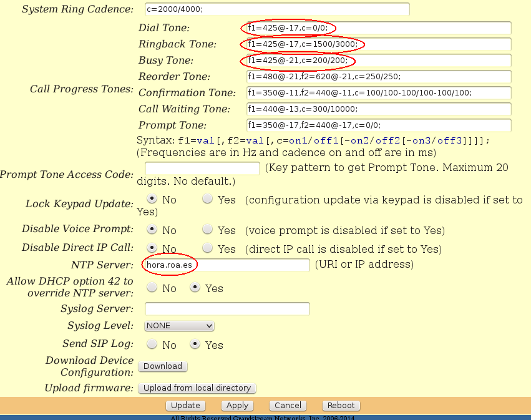Click inside the Syslog Server field
This screenshot has height=420, width=531.
coord(227,308)
